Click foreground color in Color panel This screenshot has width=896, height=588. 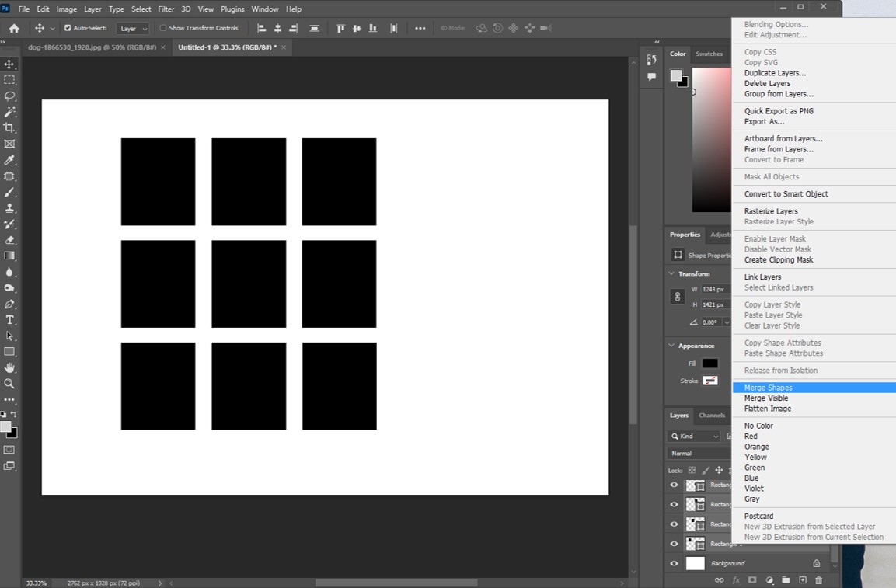pyautogui.click(x=676, y=75)
